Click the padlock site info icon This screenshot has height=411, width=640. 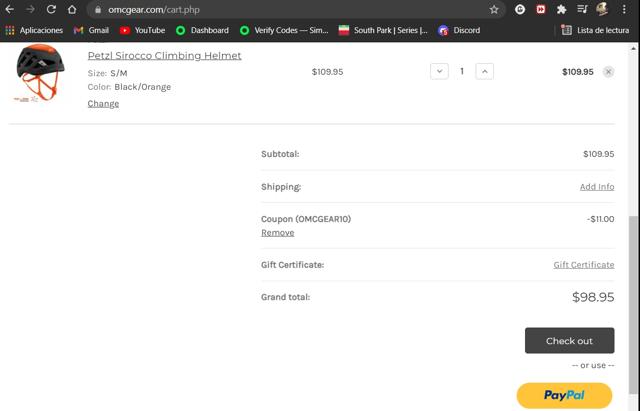(98, 9)
